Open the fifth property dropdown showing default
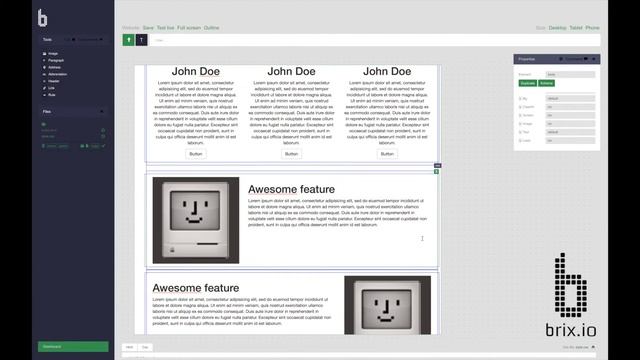Viewport: 640px width, 360px height. pos(570,132)
